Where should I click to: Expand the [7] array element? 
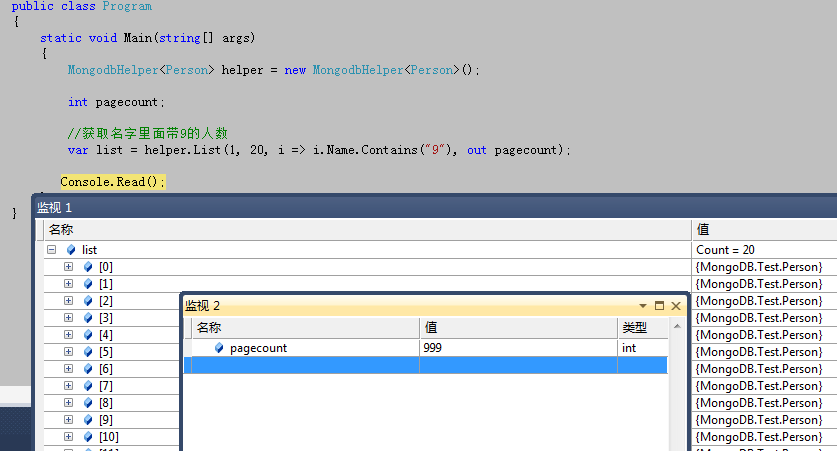pos(68,386)
